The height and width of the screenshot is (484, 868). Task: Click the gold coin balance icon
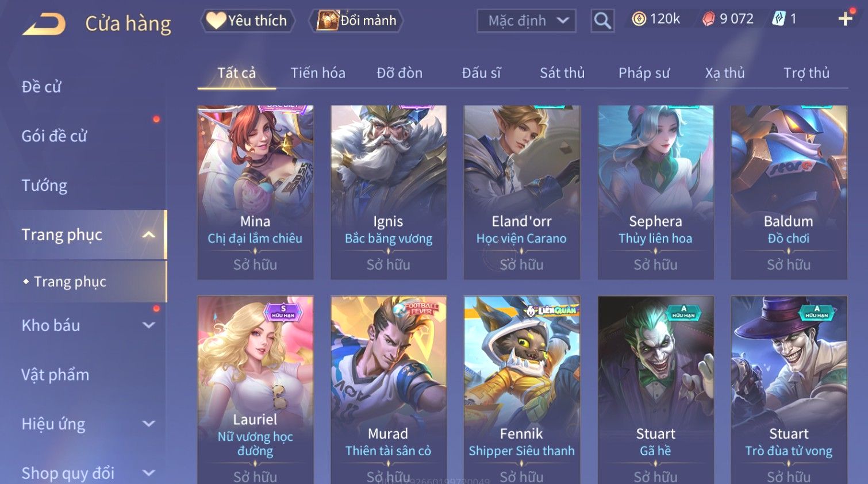pos(639,19)
